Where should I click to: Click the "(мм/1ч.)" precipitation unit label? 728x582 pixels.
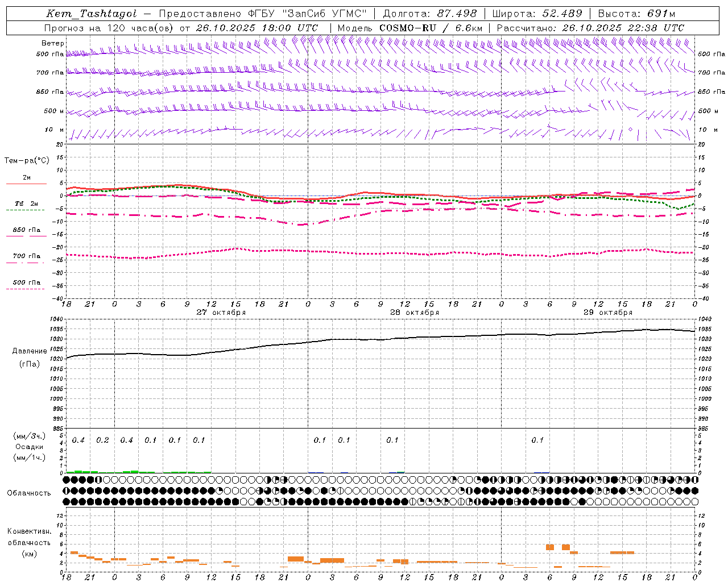click(30, 458)
